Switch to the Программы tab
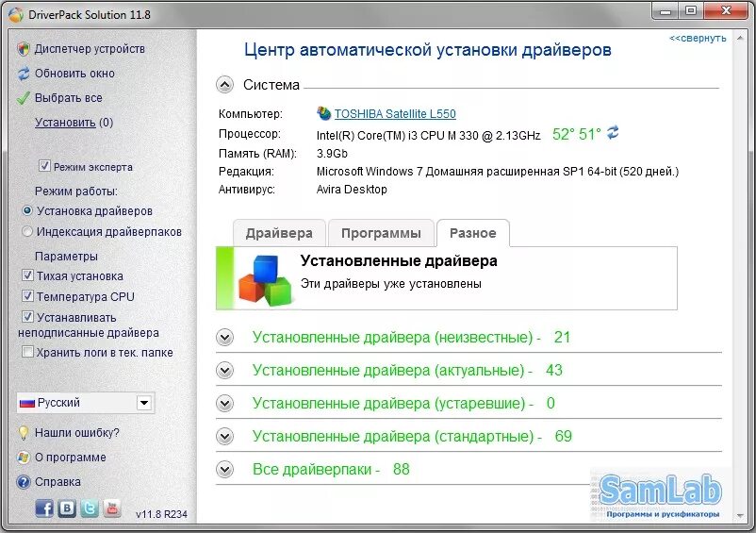This screenshot has width=756, height=533. pyautogui.click(x=381, y=233)
